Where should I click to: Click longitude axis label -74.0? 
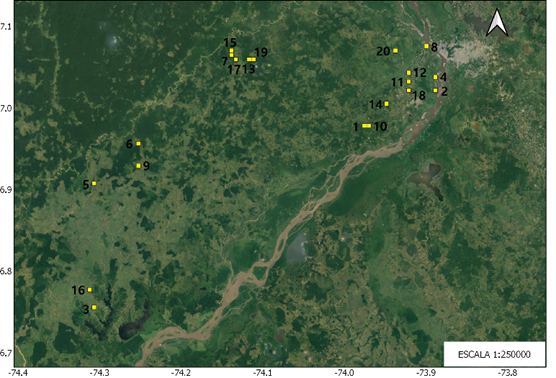point(345,373)
